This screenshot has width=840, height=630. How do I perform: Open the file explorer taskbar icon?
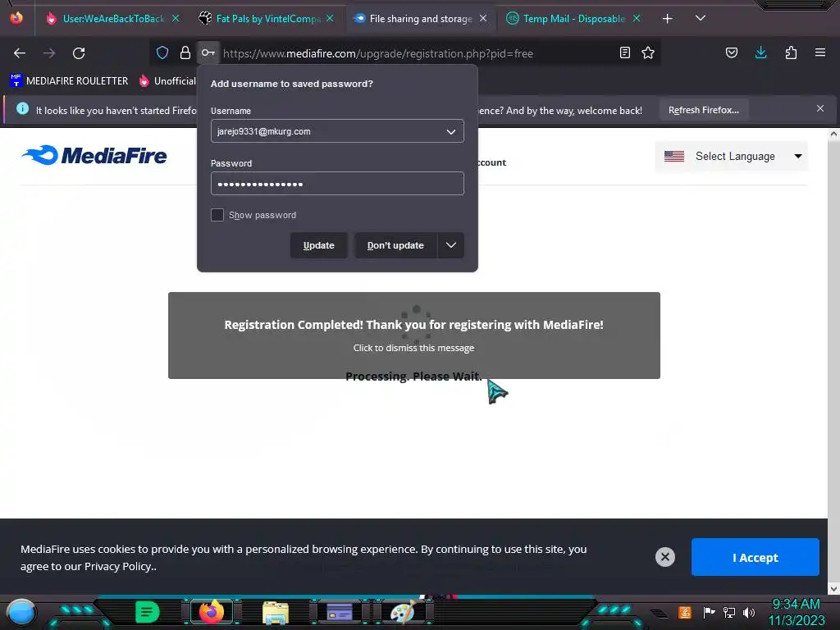pyautogui.click(x=276, y=613)
